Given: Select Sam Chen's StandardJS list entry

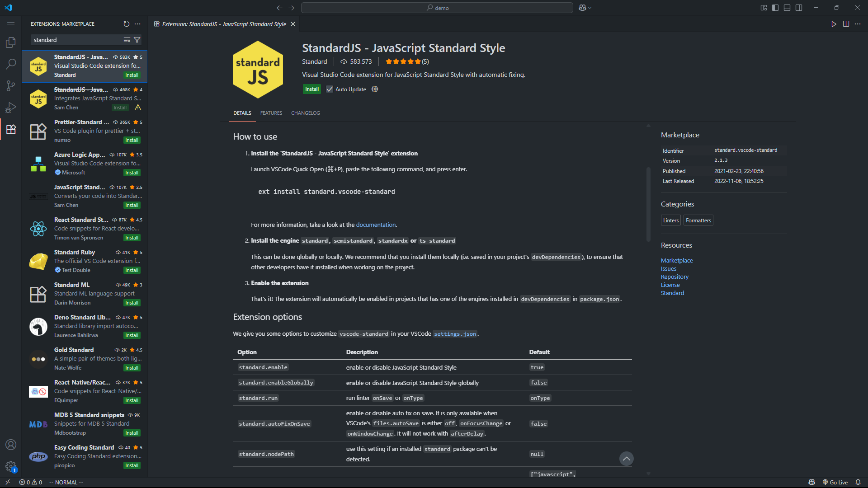Looking at the screenshot, I should point(85,99).
